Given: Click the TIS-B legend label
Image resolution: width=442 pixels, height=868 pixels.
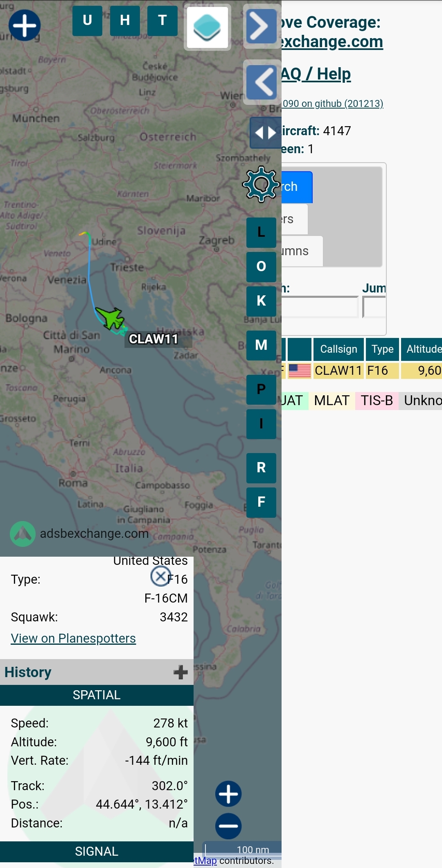Looking at the screenshot, I should (x=377, y=401).
